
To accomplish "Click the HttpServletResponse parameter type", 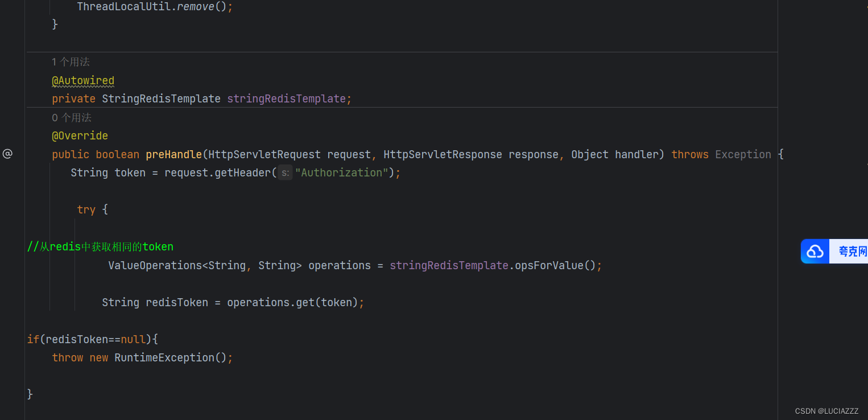I will (443, 154).
